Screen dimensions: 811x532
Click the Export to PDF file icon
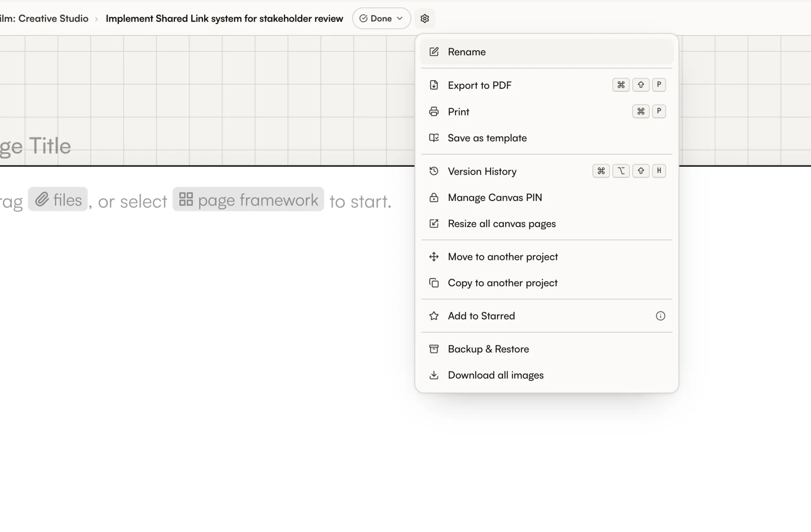pyautogui.click(x=434, y=85)
